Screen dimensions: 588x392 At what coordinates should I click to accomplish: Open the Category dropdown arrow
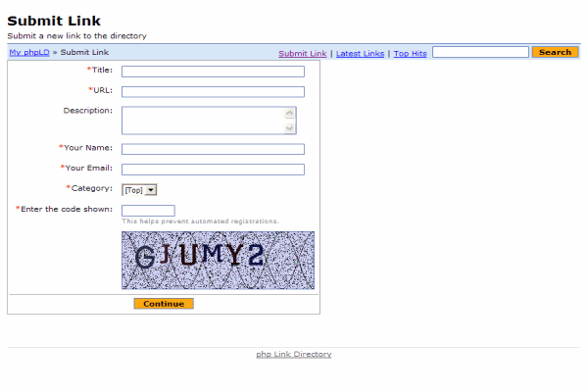coord(151,190)
